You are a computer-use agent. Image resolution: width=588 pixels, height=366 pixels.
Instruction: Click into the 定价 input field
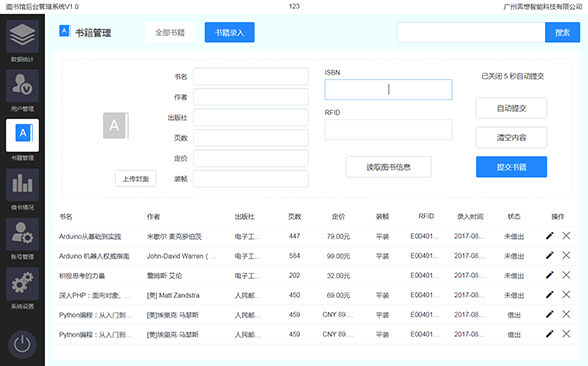[251, 158]
